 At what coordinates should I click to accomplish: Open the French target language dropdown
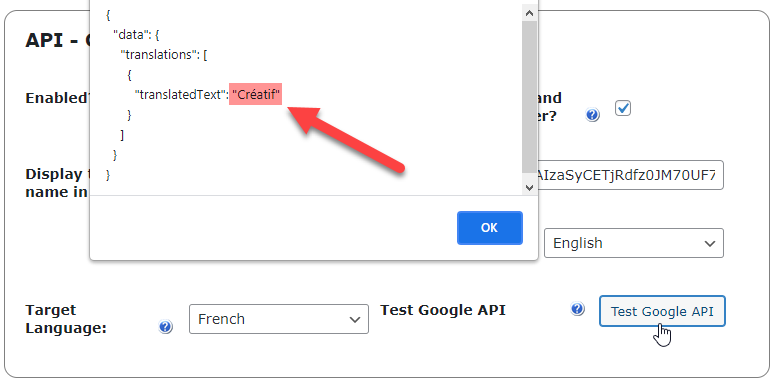(279, 319)
